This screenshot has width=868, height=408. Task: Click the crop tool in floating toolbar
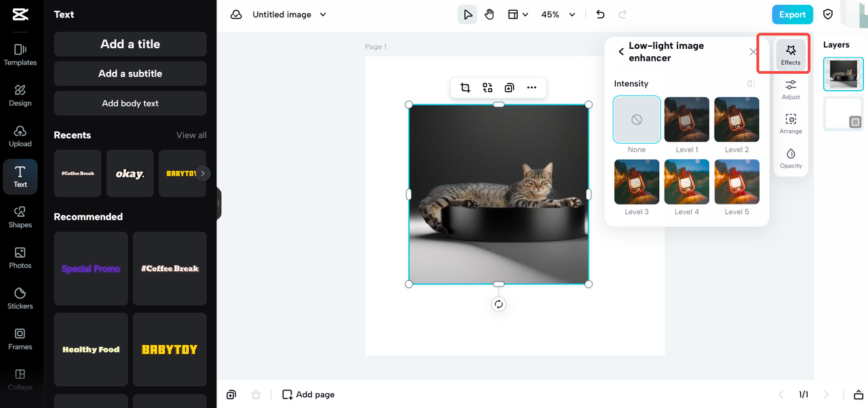[x=465, y=87]
